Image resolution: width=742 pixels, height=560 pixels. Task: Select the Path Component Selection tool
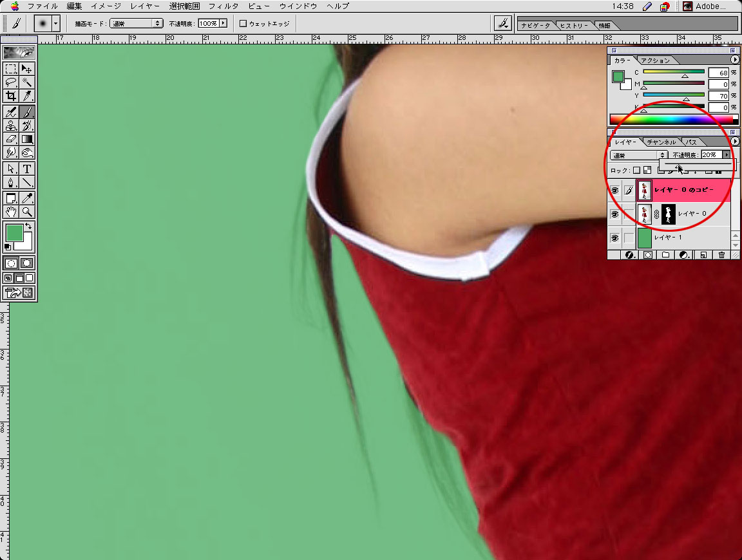tap(11, 169)
